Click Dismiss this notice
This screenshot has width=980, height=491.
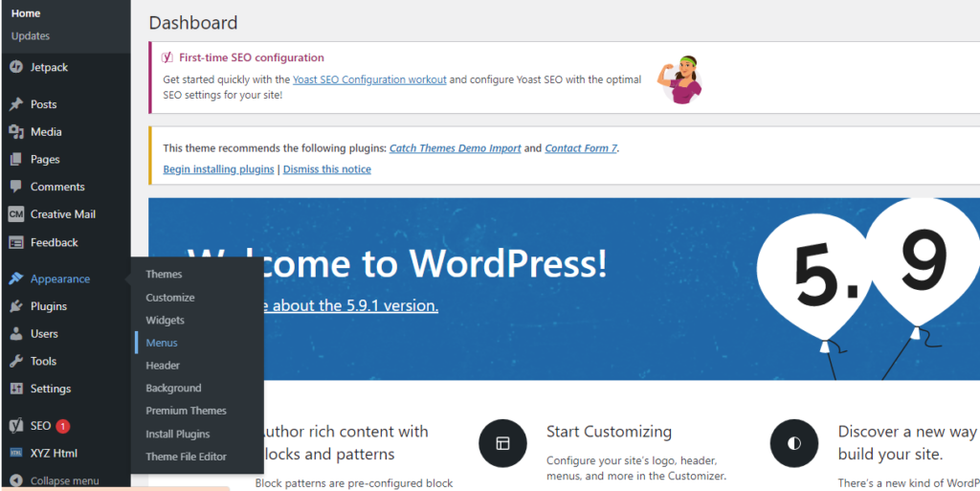[x=327, y=169]
